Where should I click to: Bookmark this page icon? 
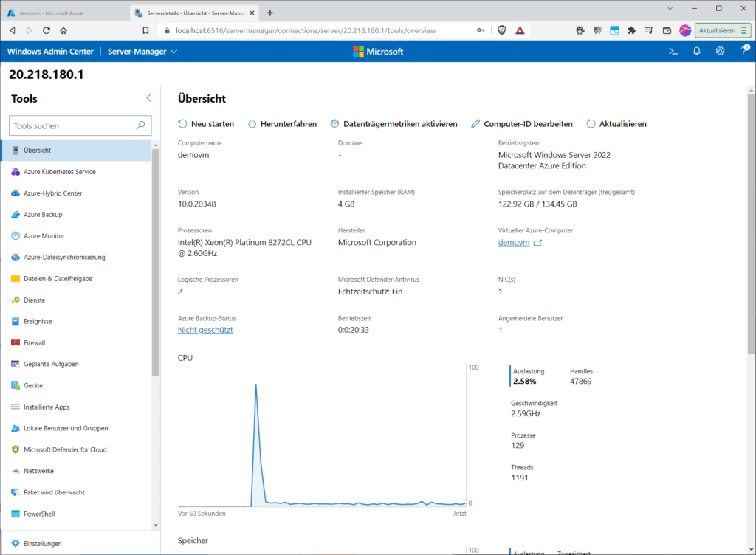pyautogui.click(x=145, y=30)
